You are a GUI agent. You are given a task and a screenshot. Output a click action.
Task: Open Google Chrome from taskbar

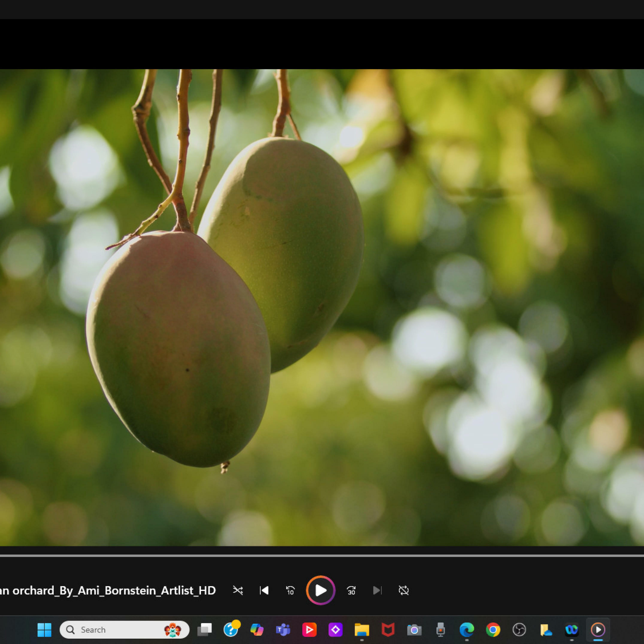[x=493, y=630]
